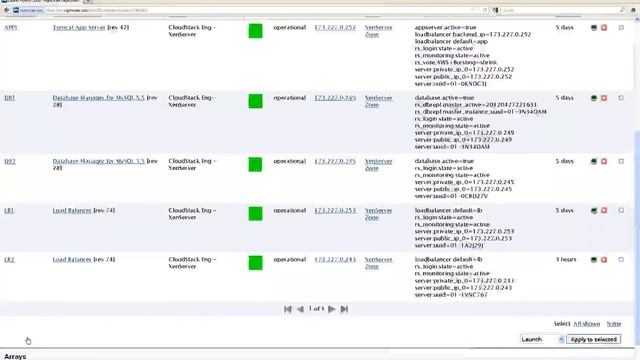The image size is (640, 360).
Task: Click IP address 173.227.0.253 link
Action: point(335,211)
